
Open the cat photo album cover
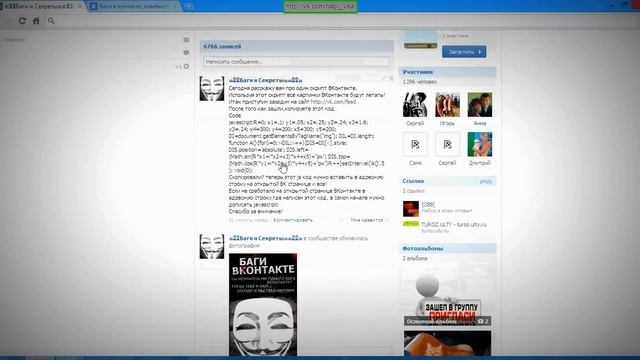pyautogui.click(x=447, y=343)
